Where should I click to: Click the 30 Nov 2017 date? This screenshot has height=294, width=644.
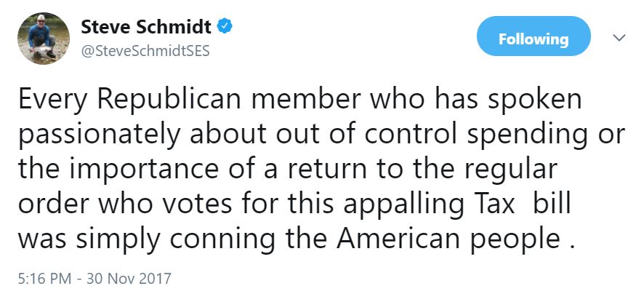pyautogui.click(x=129, y=278)
